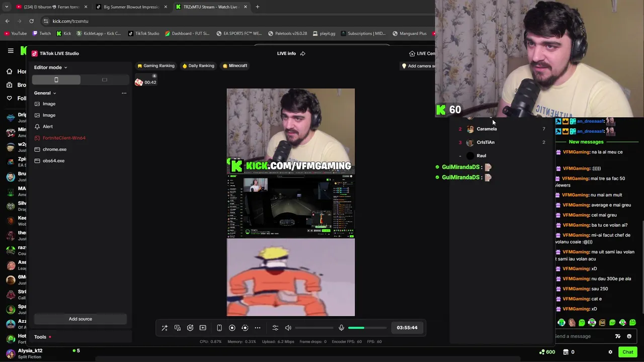Expand the Editor mode dropdown
Viewport: 644px width, 362px height.
click(50, 67)
